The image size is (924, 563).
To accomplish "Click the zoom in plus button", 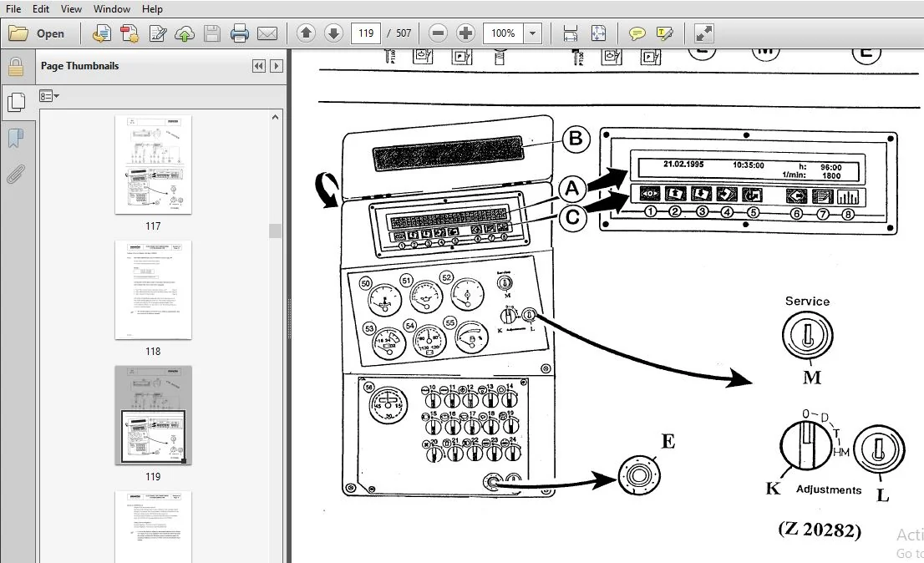I will click(x=465, y=33).
